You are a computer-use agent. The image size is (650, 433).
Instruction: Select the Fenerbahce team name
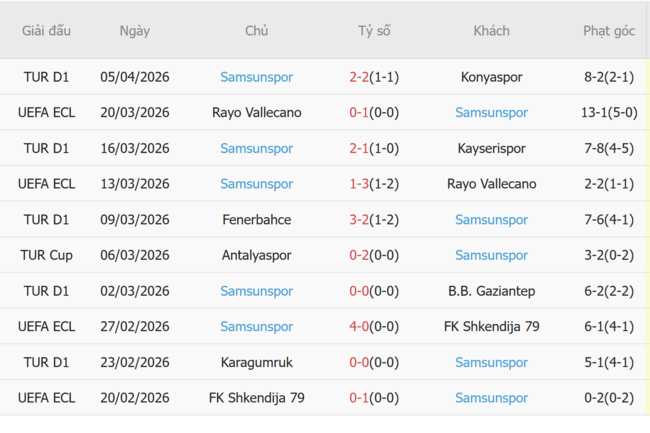click(256, 220)
